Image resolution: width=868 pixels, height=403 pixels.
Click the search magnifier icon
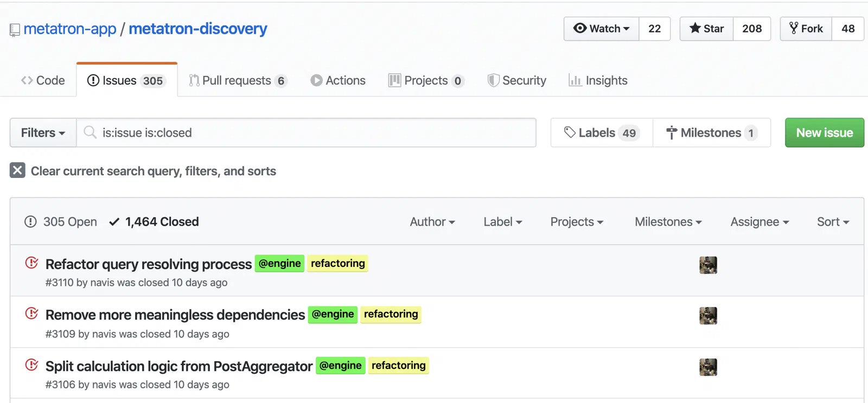(x=90, y=132)
